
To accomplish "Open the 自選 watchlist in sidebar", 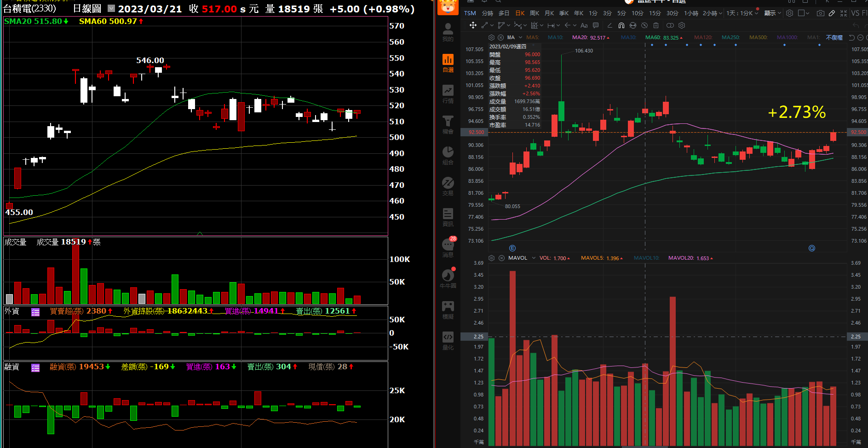I will coord(448,63).
